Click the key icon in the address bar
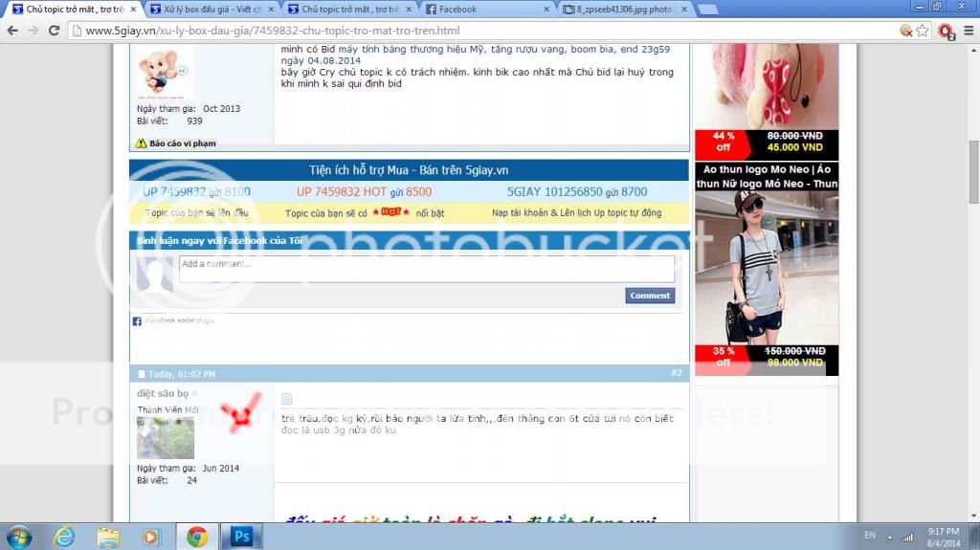The height and width of the screenshot is (550, 980). coord(904,31)
